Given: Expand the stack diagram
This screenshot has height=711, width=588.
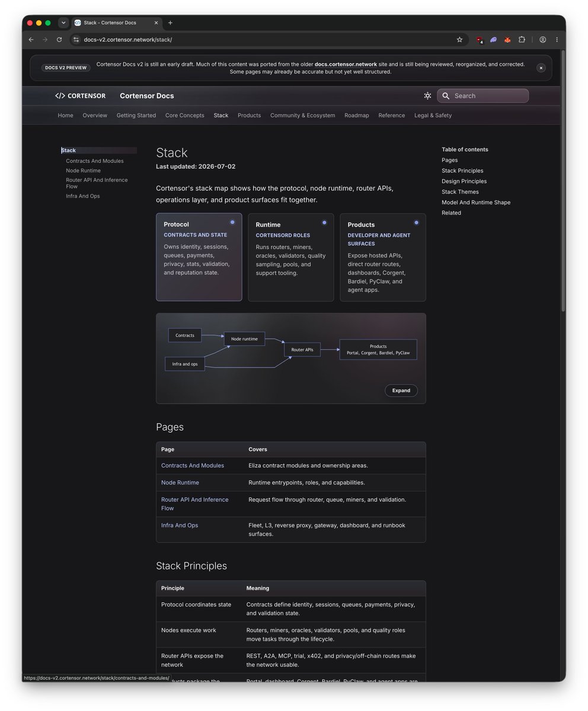Looking at the screenshot, I should (401, 390).
